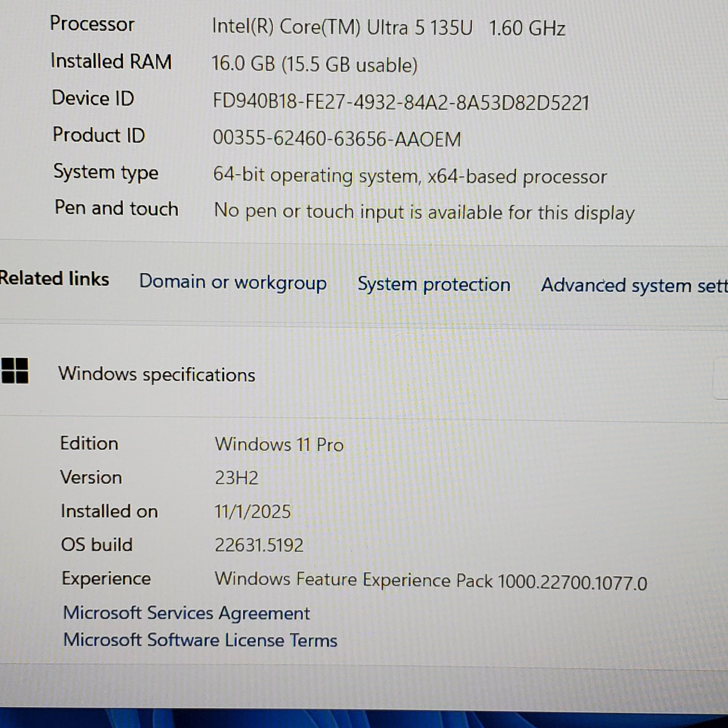Click the Windows specifications section header

[157, 374]
